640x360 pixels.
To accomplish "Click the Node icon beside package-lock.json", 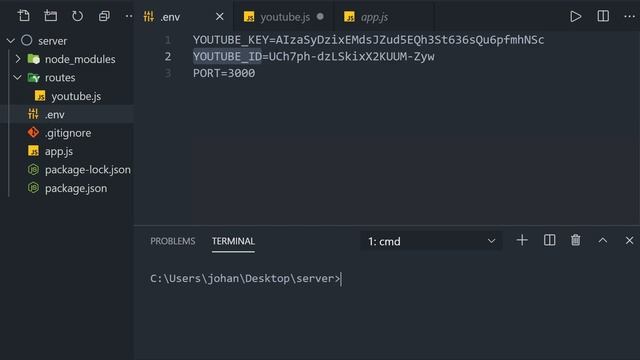I will (33, 169).
